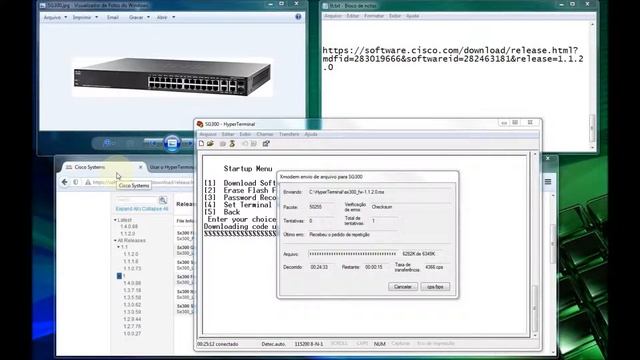Select release 1.3.5.58 in tree
Viewport: 640px width, 360px height.
pos(132,298)
